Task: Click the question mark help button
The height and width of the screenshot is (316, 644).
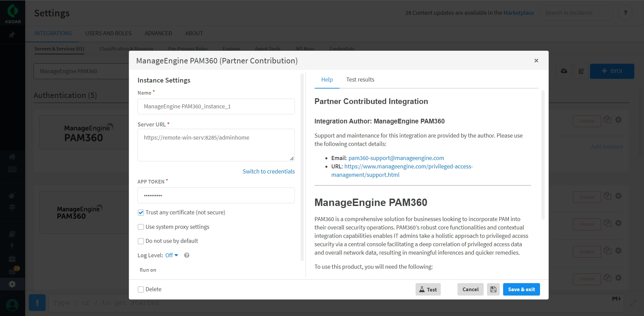Action: 625,13
